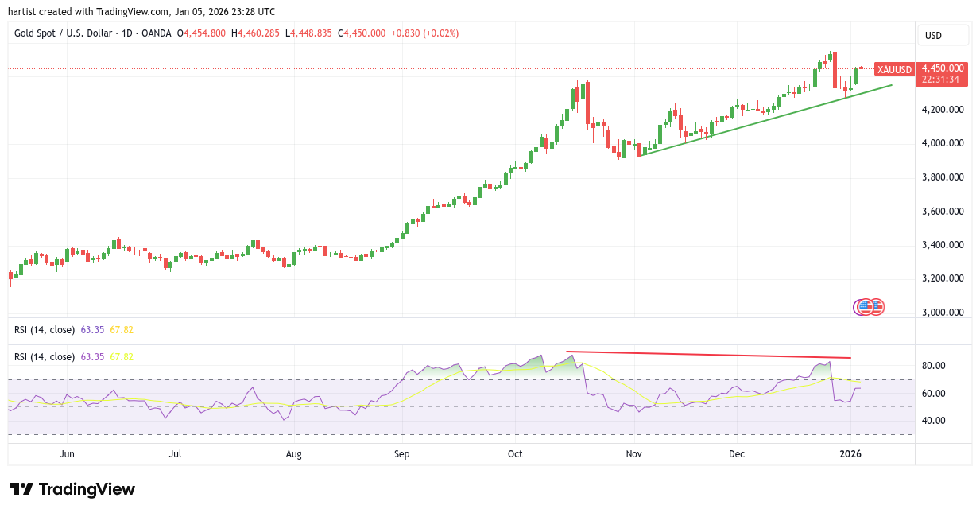
Task: Click the Sep label on time axis
Action: pos(401,454)
